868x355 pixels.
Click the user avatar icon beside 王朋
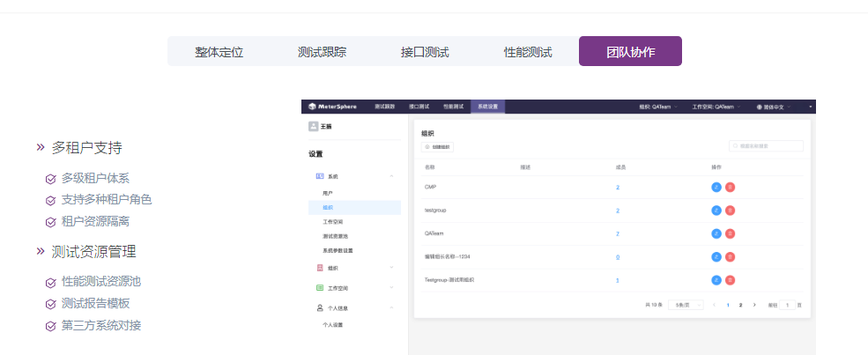click(314, 126)
